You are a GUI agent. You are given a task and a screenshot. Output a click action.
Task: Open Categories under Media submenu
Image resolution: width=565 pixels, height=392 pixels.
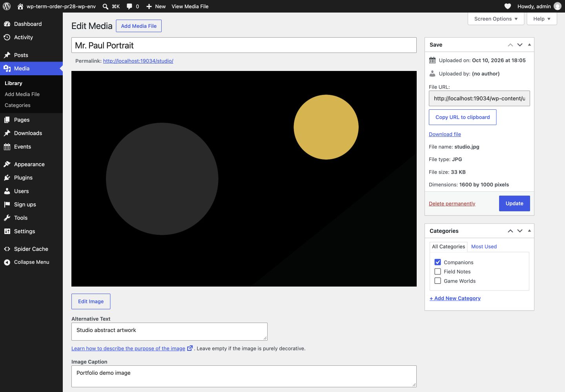point(18,105)
